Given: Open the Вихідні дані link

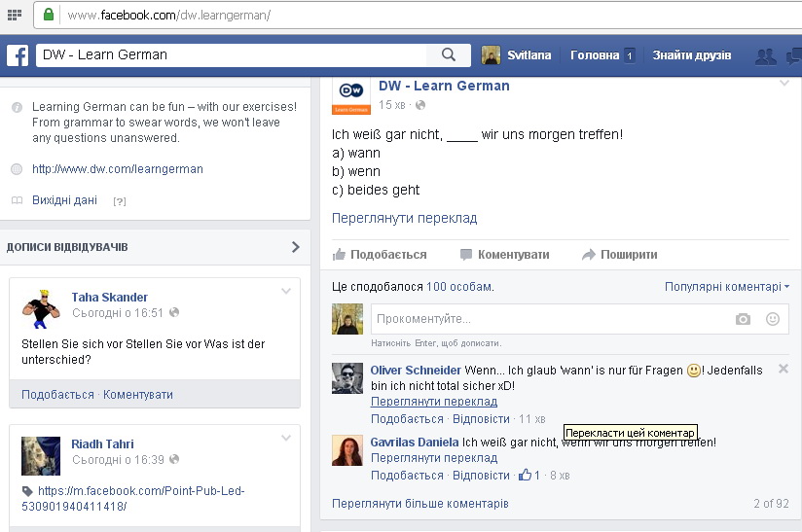Looking at the screenshot, I should (64, 200).
